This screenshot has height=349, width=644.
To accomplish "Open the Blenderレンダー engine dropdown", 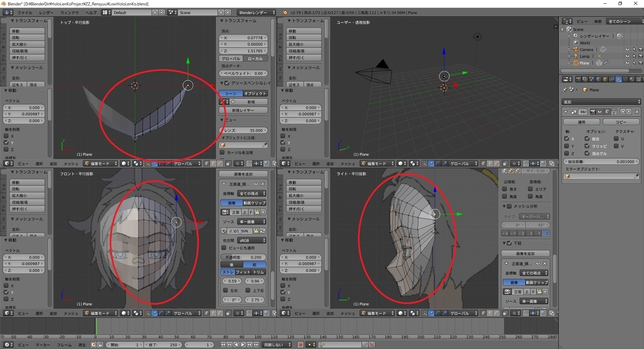I will point(257,13).
